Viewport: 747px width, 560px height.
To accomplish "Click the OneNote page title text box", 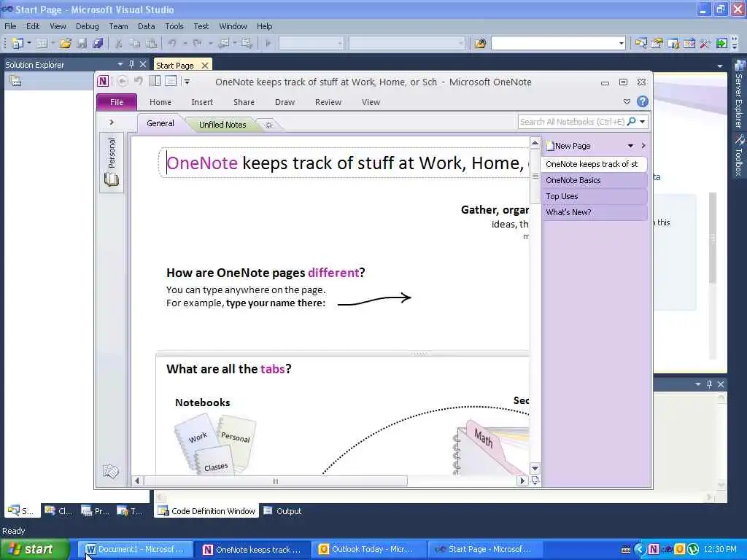I will click(344, 163).
